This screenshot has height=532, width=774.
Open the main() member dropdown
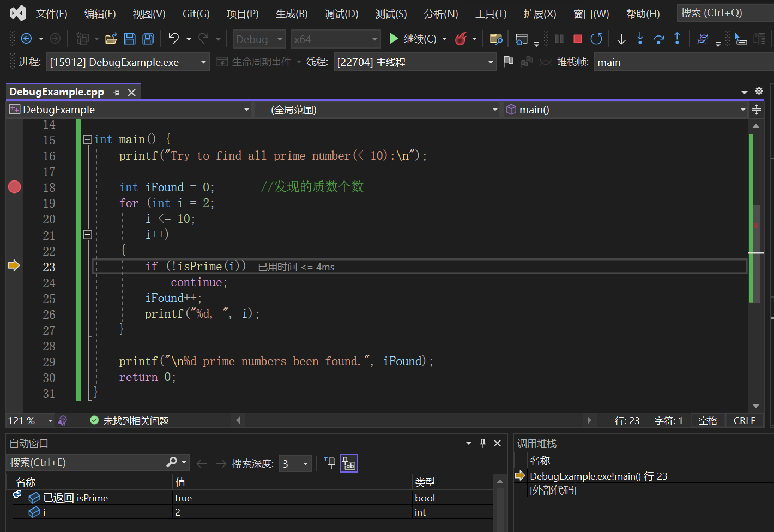(x=626, y=110)
